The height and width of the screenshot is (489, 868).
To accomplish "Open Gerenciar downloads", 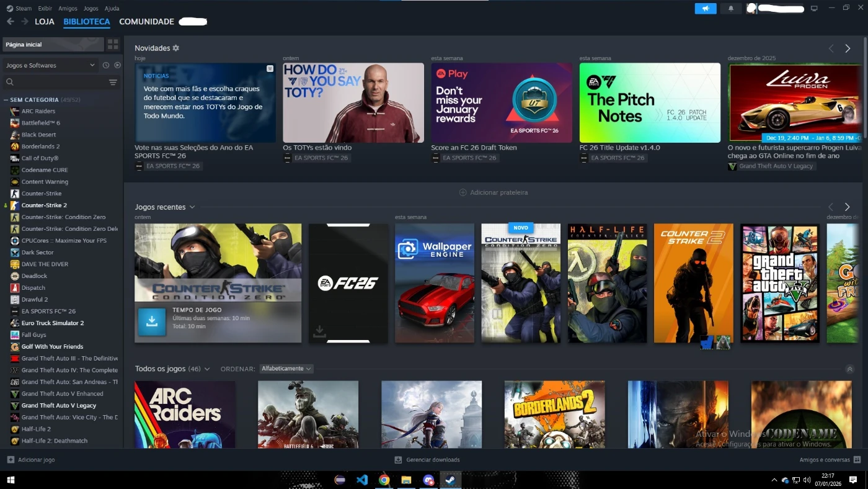I will pos(428,460).
